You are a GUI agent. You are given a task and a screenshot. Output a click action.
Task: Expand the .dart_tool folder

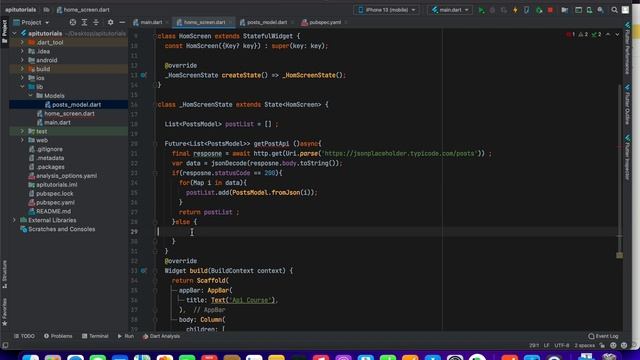coord(22,42)
